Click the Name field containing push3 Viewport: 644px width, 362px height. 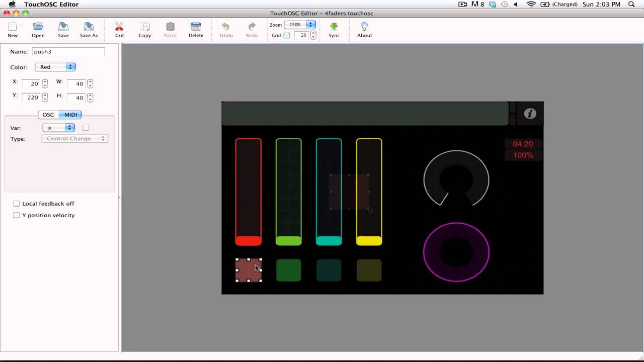click(x=68, y=51)
